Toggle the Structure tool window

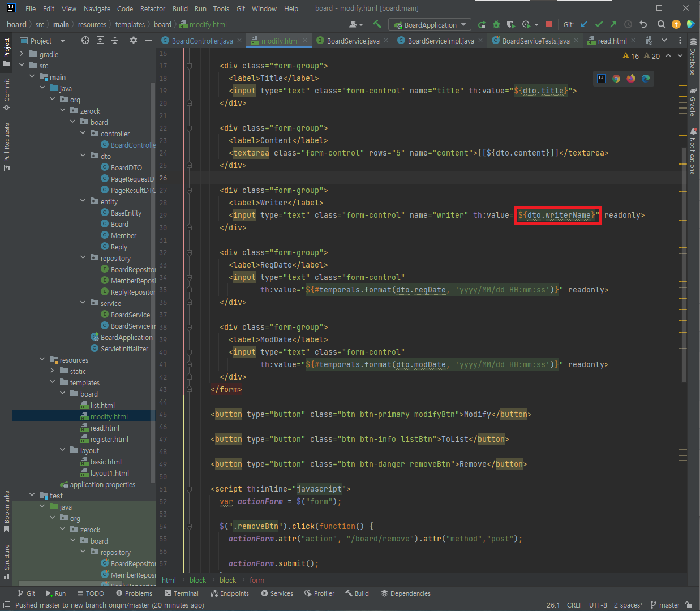coord(6,561)
